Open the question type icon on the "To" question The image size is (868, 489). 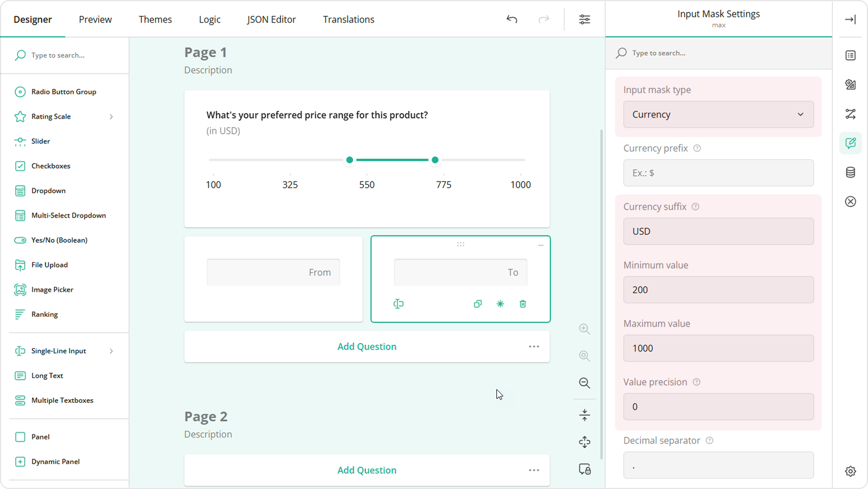coord(399,304)
